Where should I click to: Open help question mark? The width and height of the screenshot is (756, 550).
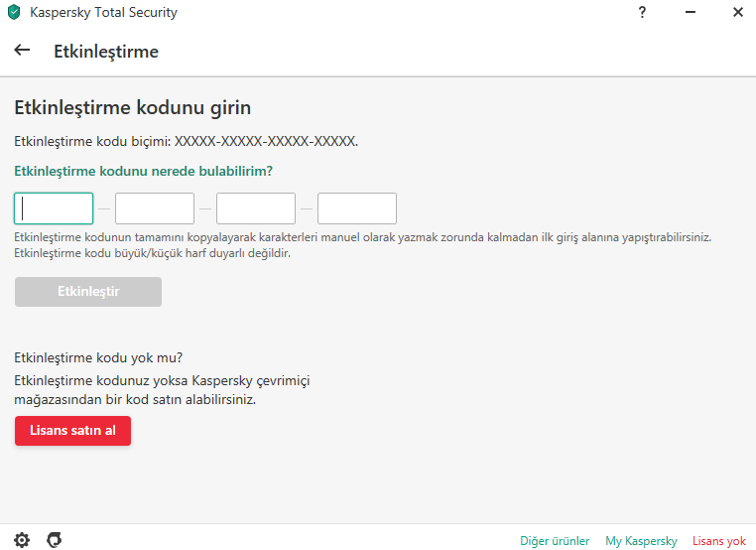point(642,12)
